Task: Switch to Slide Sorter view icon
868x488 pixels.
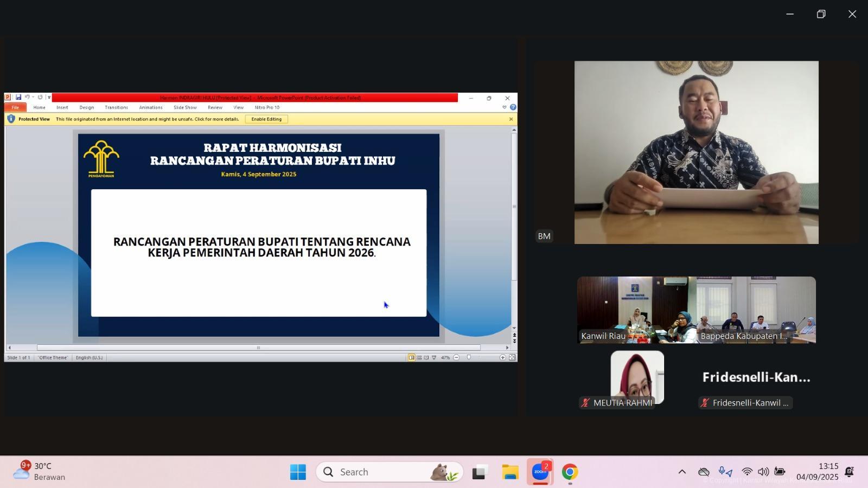Action: pyautogui.click(x=419, y=358)
